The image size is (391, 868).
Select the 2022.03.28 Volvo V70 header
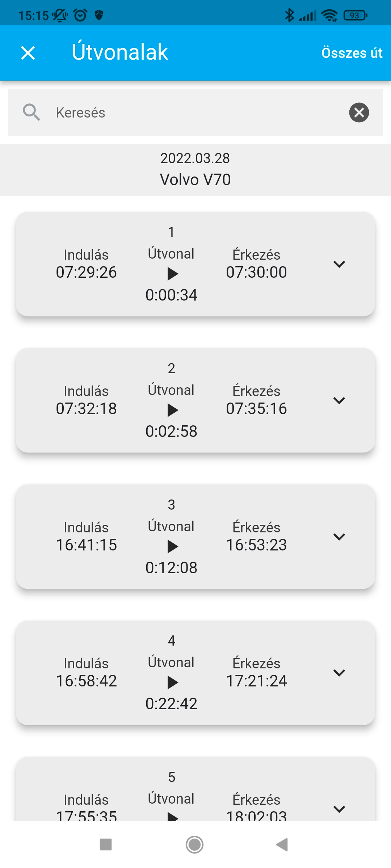[195, 170]
